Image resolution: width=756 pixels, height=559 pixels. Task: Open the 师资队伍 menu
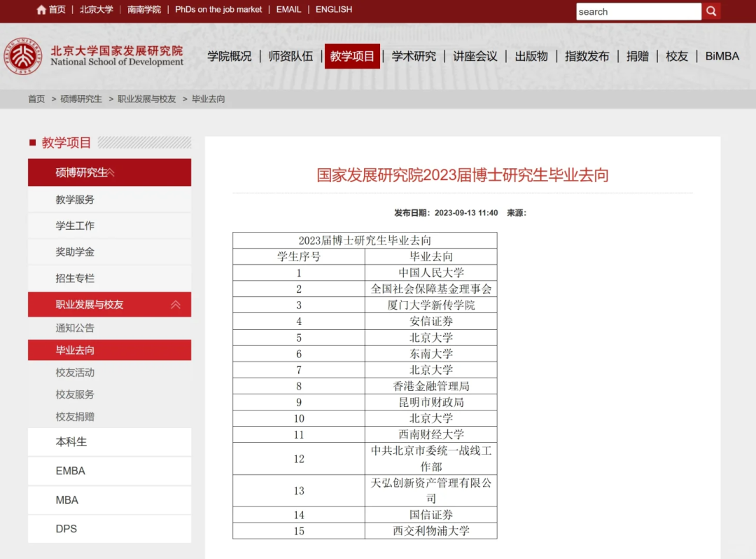(x=290, y=57)
